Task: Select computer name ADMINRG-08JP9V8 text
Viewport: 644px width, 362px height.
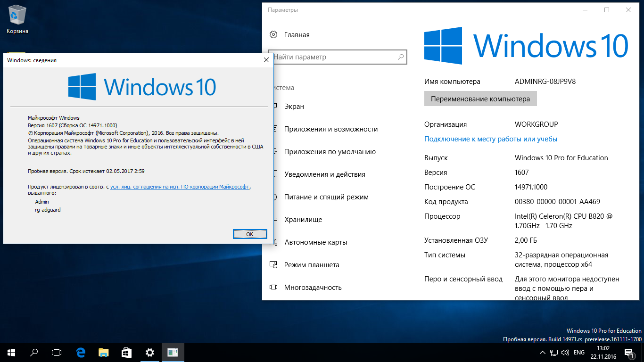Action: click(x=545, y=82)
